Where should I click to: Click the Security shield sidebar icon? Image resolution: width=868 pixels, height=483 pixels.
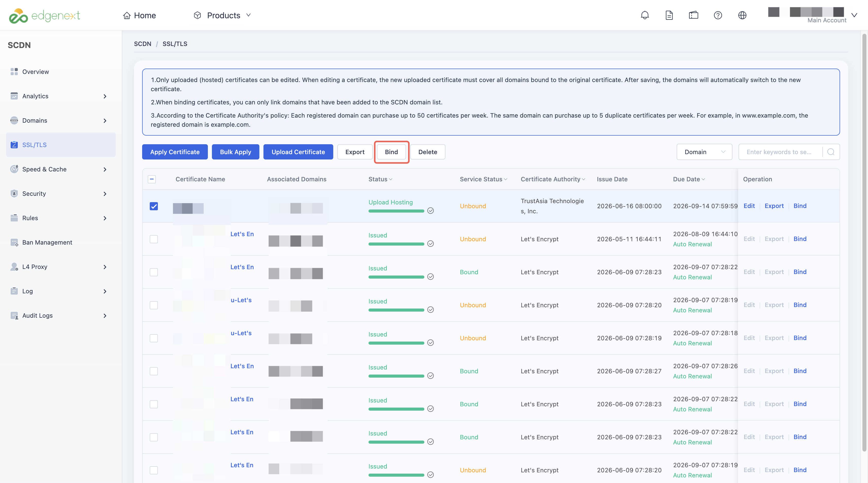[x=14, y=194]
